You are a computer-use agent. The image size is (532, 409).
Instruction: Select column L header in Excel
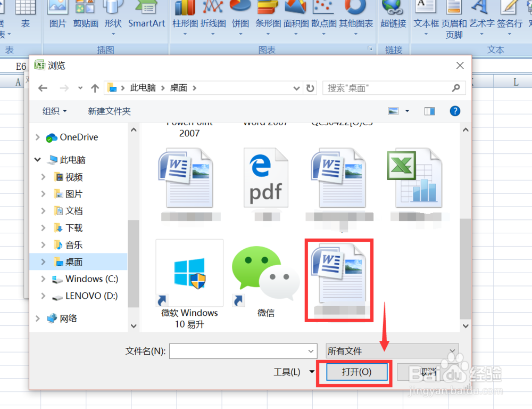tap(516, 82)
